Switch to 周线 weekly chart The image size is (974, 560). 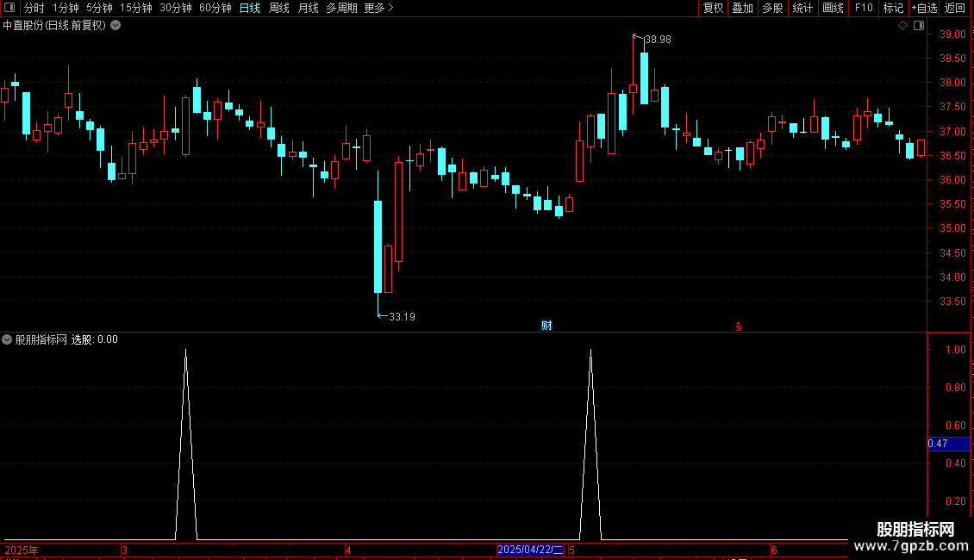279,8
